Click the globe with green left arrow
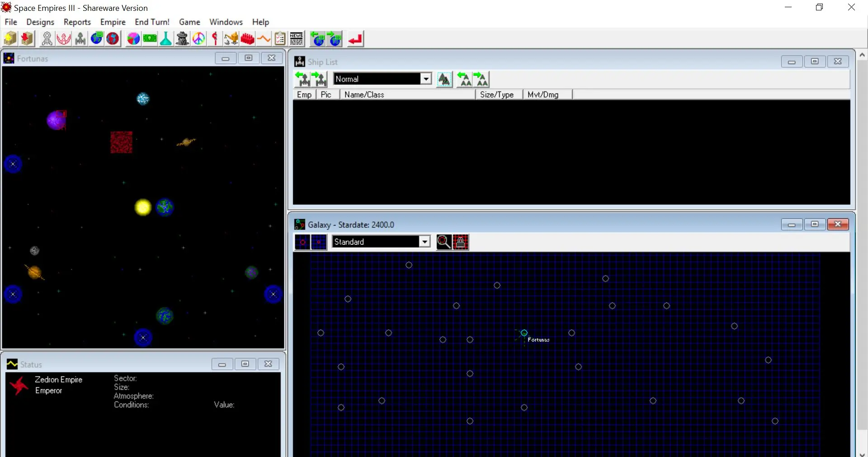This screenshot has width=868, height=457. click(318, 39)
